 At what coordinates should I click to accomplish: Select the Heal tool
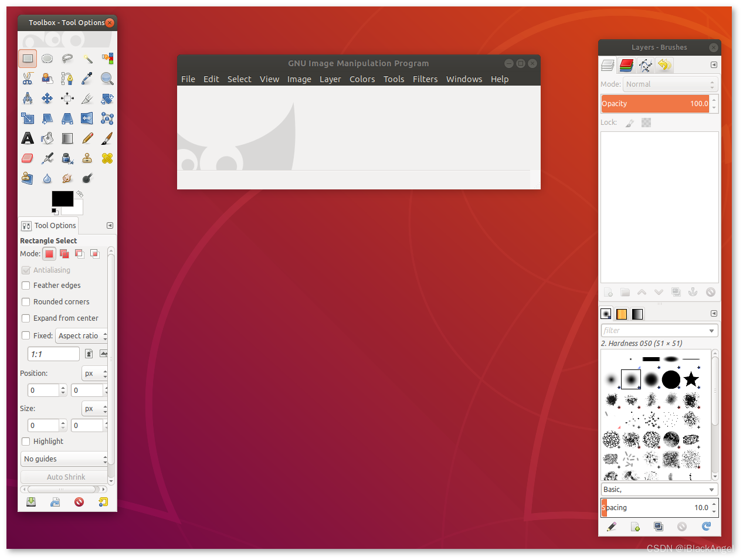tap(107, 158)
